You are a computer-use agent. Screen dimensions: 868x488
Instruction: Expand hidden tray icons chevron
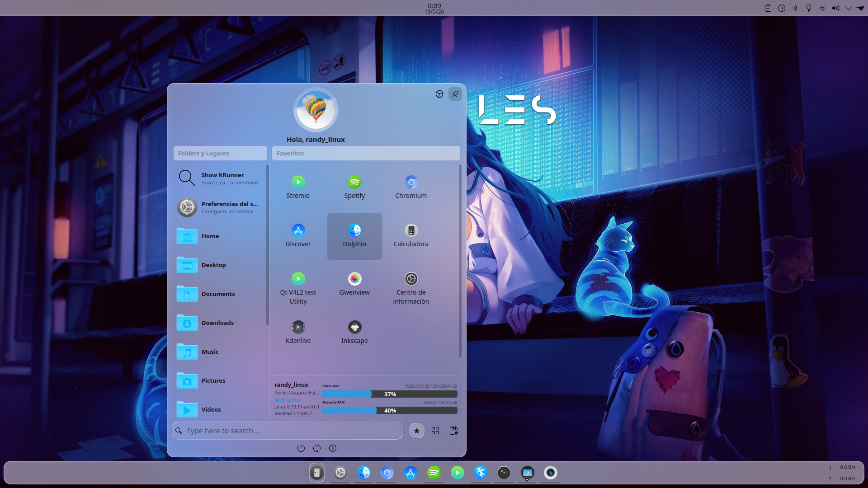pyautogui.click(x=849, y=8)
